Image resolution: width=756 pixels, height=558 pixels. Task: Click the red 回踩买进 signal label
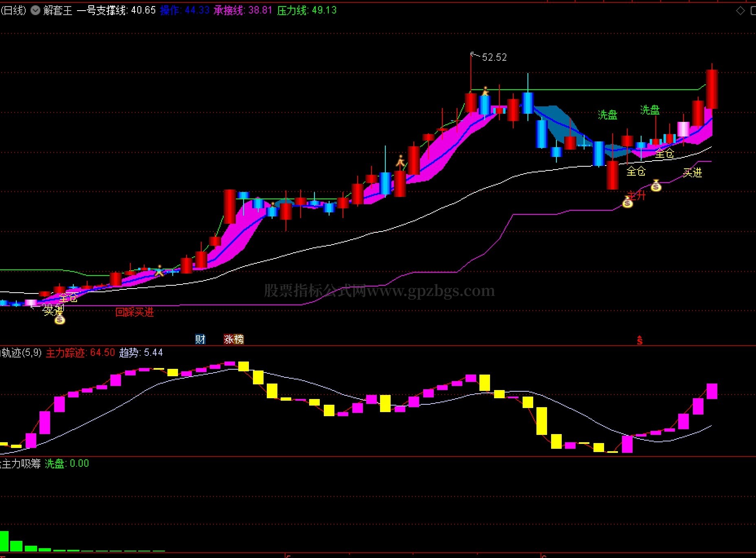tap(134, 312)
